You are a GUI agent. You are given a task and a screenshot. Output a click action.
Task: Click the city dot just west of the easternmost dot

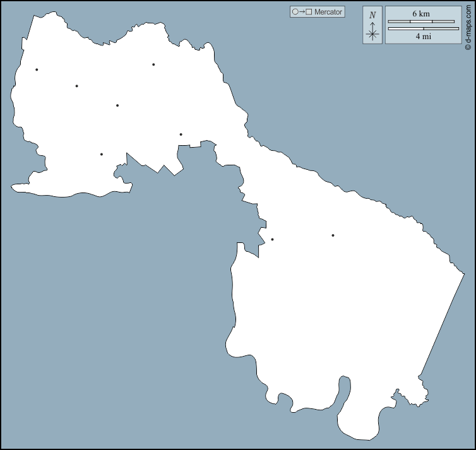[272, 239]
